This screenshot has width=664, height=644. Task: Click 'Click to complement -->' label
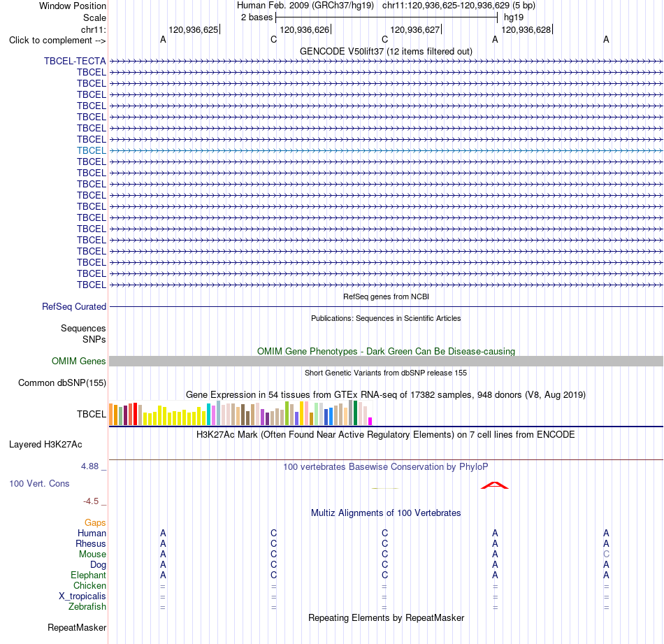57,41
